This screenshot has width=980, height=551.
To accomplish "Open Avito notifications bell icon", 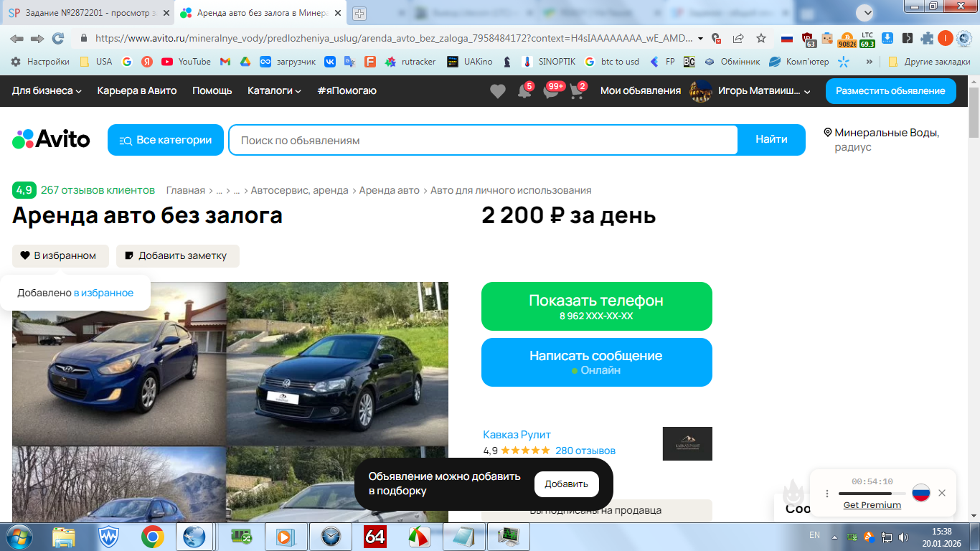I will tap(524, 91).
